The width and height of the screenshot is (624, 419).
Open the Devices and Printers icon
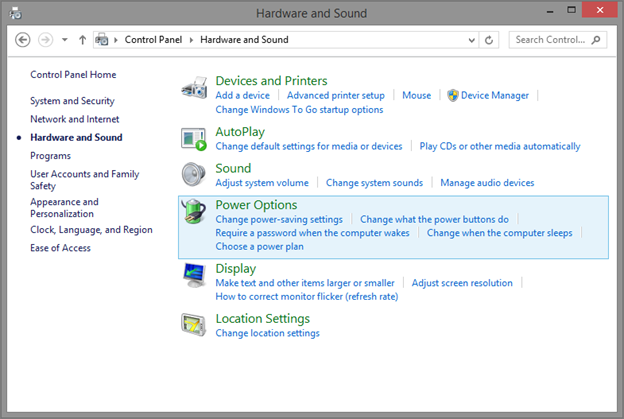(194, 88)
